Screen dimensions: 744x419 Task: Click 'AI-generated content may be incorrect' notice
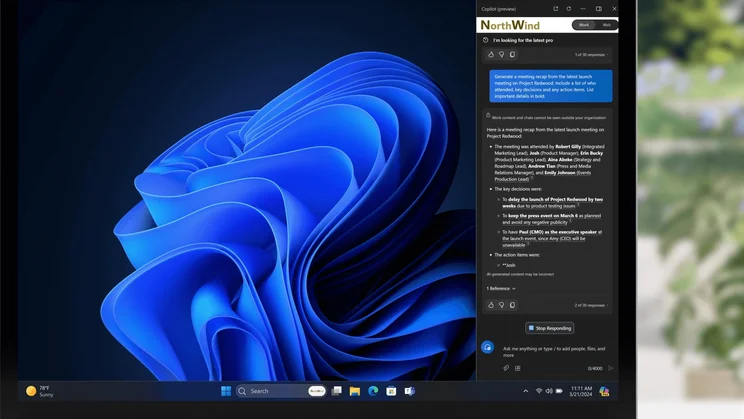(x=520, y=274)
